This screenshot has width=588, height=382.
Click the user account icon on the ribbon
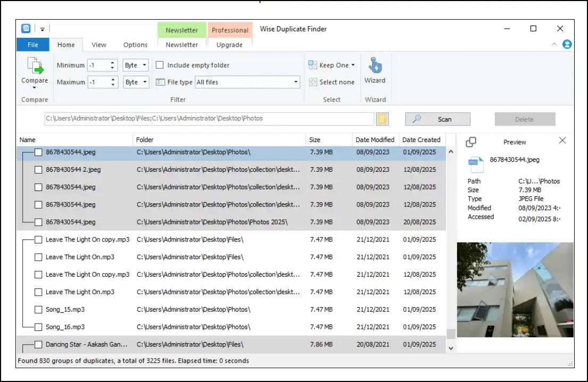tap(567, 44)
